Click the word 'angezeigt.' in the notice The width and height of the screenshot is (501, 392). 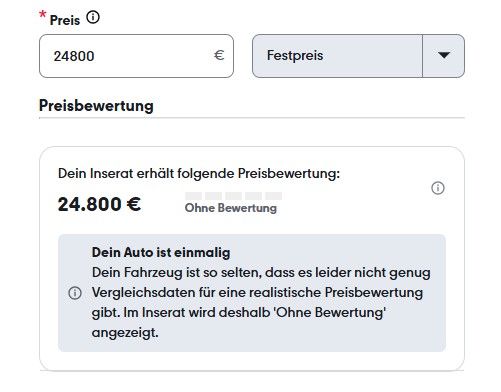tap(125, 333)
